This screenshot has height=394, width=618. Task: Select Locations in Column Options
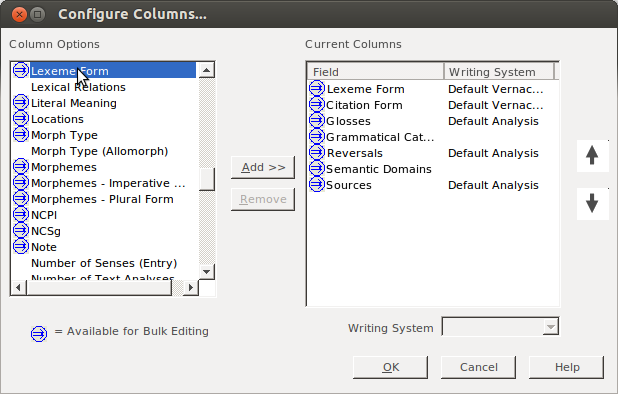click(58, 119)
